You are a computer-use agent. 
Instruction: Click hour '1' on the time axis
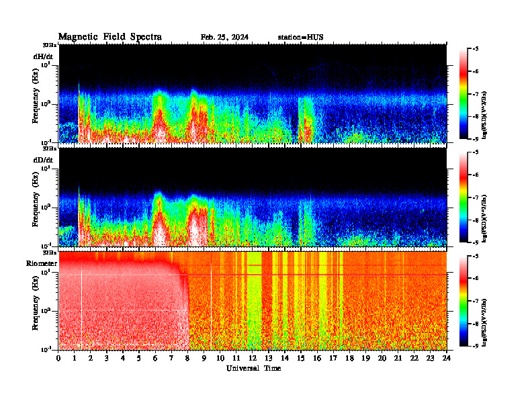[x=75, y=358]
